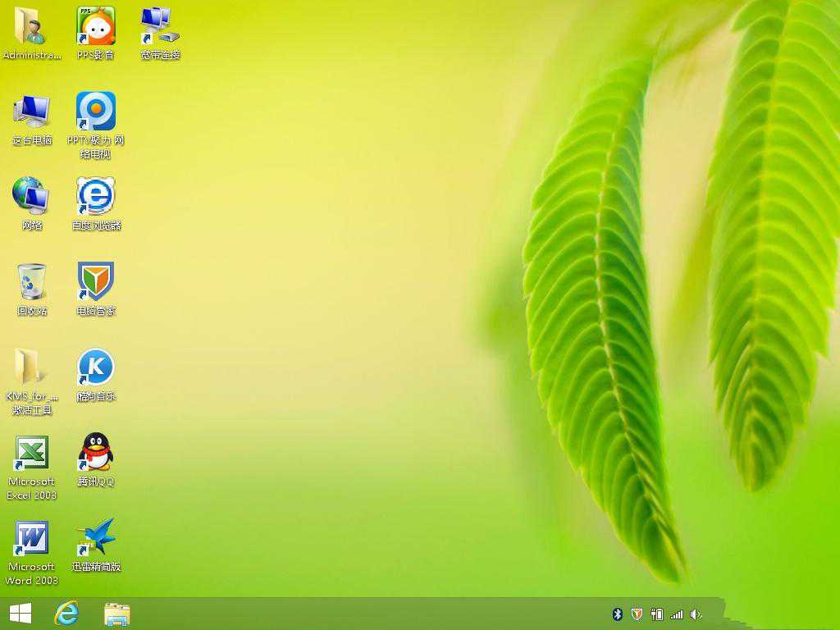Image resolution: width=840 pixels, height=630 pixels.
Task: Select the 回收站 Recycle Bin icon
Action: click(x=31, y=283)
